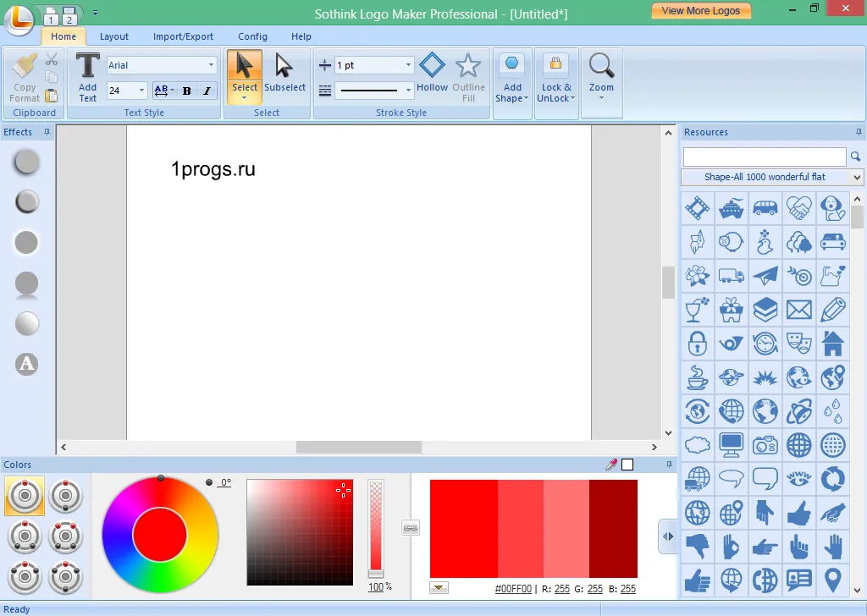Expand the Select tool dropdown arrow

click(x=245, y=98)
